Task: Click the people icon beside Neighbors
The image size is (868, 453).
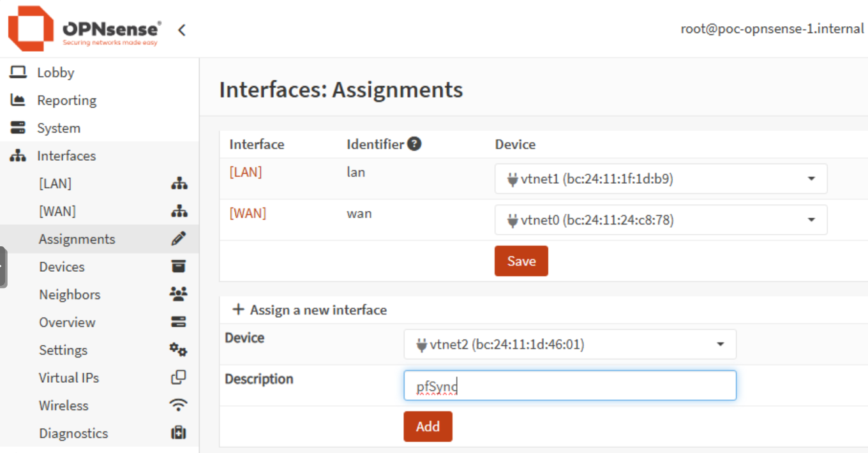Action: [x=179, y=294]
